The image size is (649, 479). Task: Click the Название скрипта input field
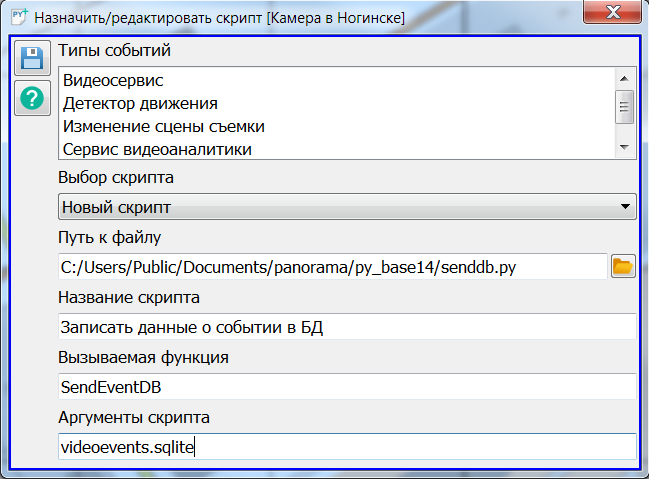[x=347, y=327]
